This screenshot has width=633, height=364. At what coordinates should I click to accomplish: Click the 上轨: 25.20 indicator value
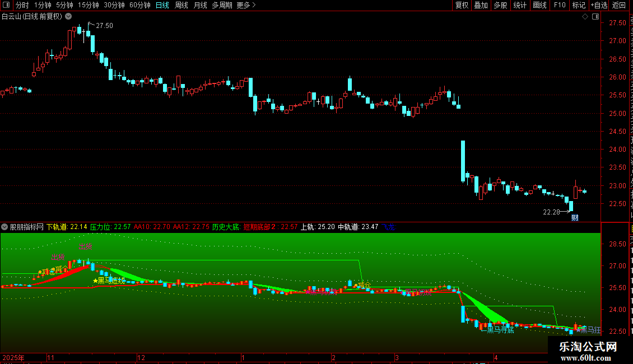coord(318,227)
